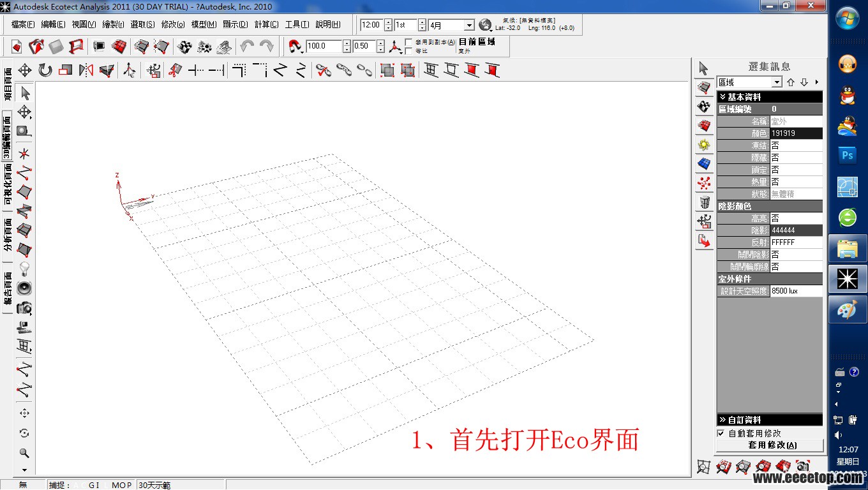The height and width of the screenshot is (490, 868).
Task: Open the 檔案 menu
Action: tap(23, 25)
